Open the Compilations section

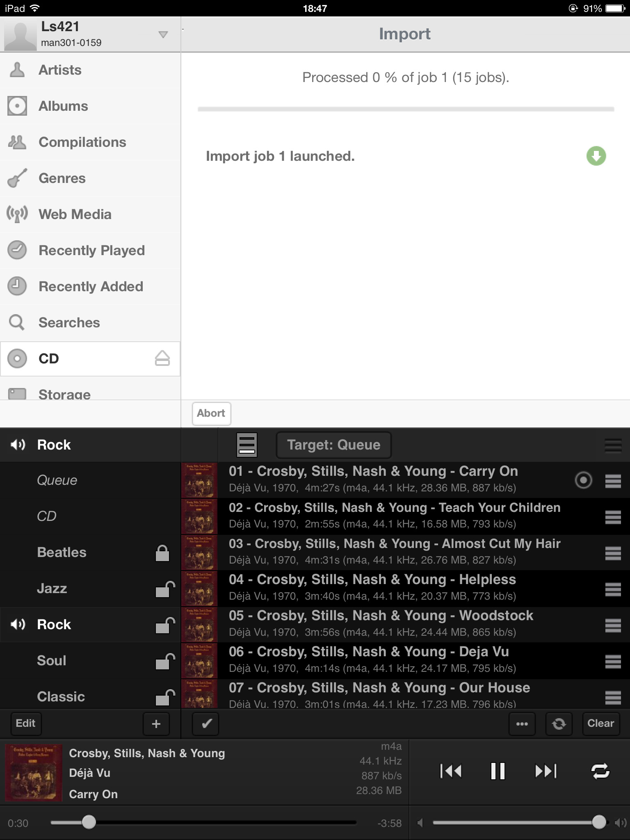pyautogui.click(x=90, y=142)
